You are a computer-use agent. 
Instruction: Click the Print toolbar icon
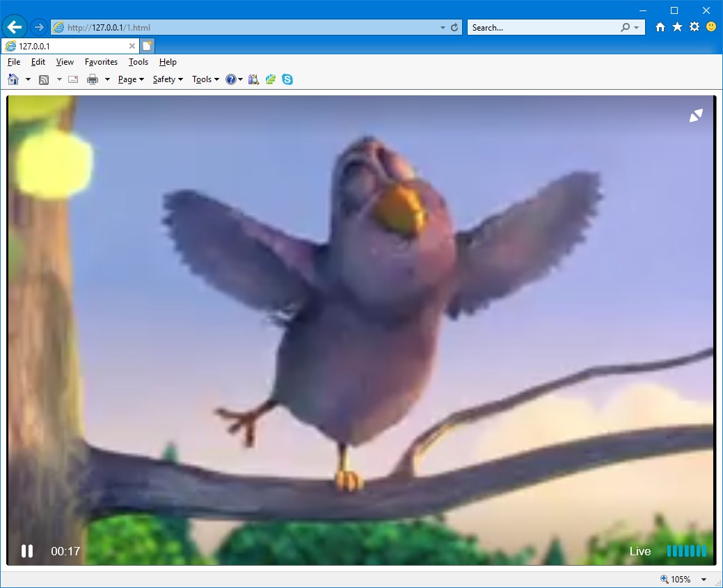[x=93, y=79]
